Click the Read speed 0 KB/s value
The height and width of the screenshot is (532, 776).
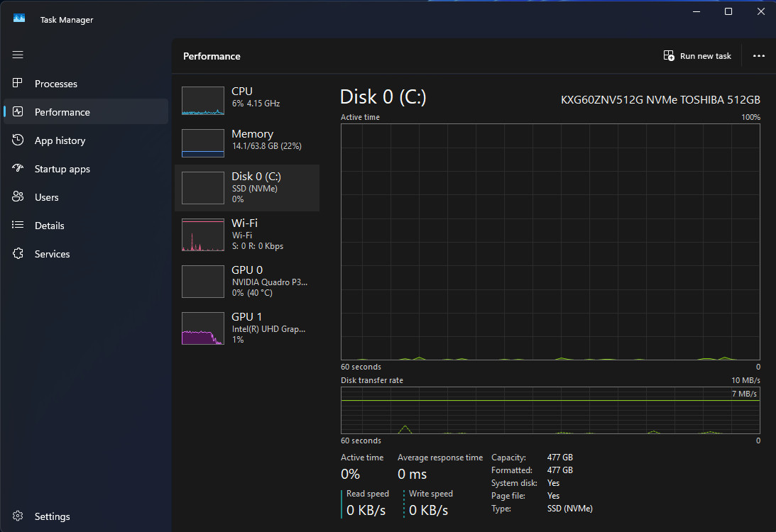(366, 510)
